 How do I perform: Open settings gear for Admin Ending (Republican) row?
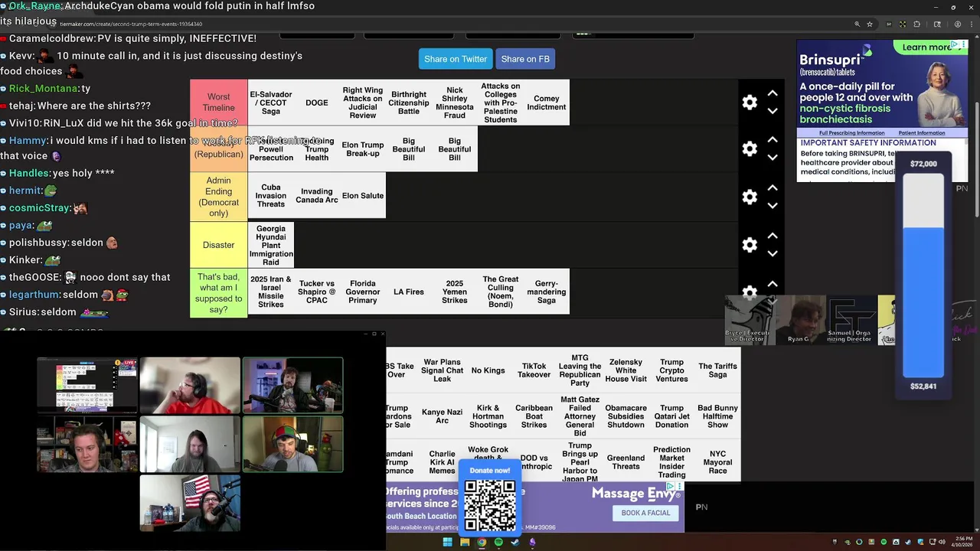pos(750,148)
